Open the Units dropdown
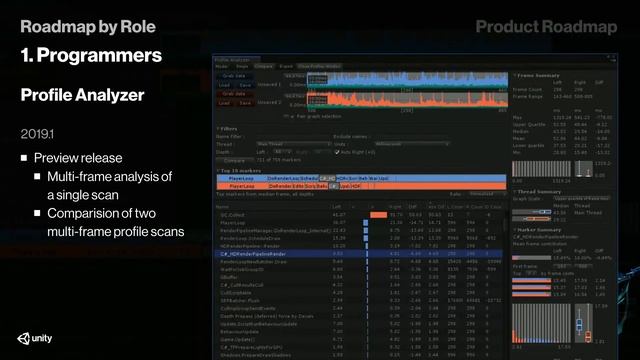Screen dimensions: 640x360 coord(412,144)
